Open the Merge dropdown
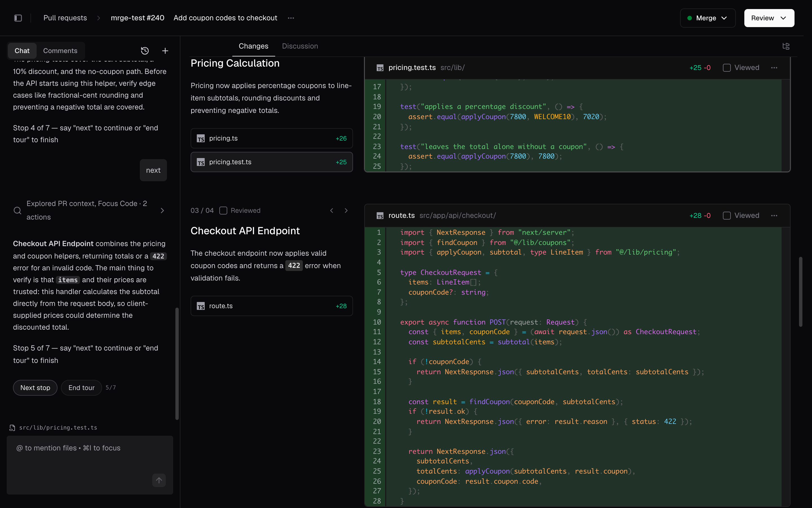 [708, 18]
